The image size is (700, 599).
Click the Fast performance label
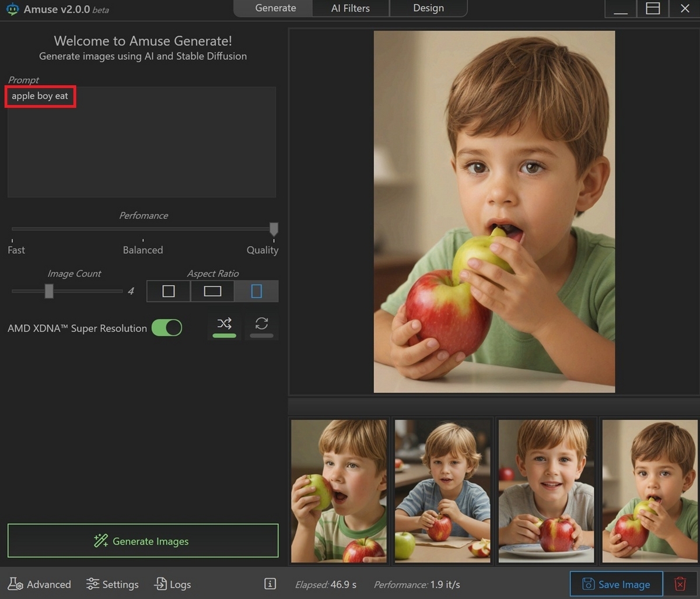point(16,250)
